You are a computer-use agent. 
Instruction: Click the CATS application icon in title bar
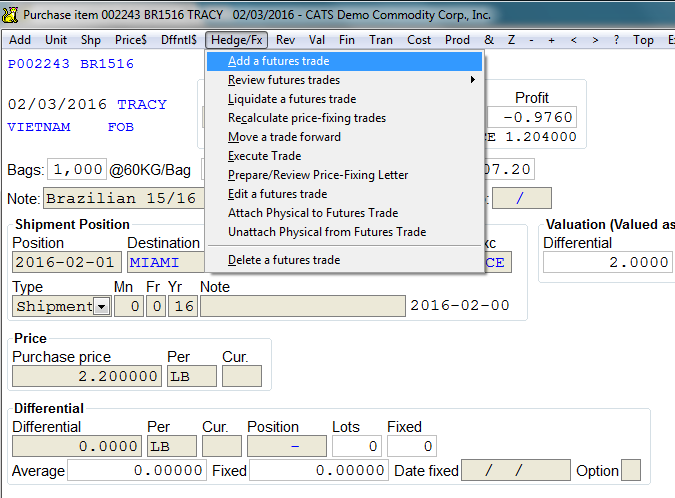9,15
